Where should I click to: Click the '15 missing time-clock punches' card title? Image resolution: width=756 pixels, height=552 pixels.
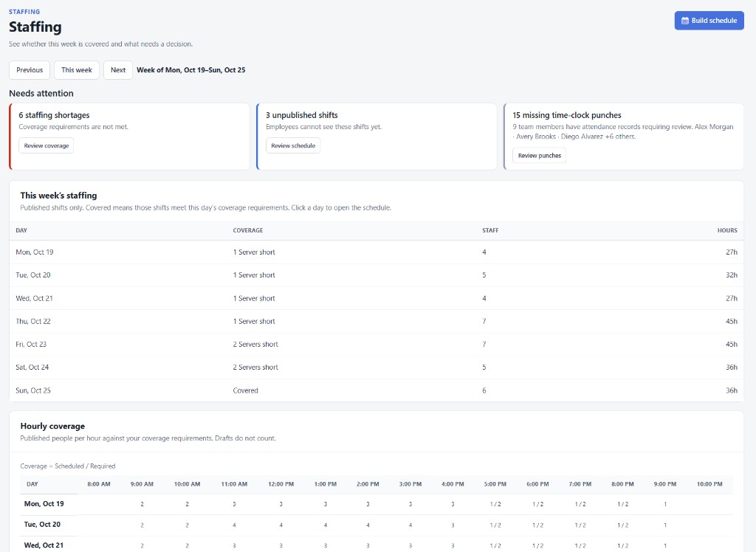tap(567, 115)
